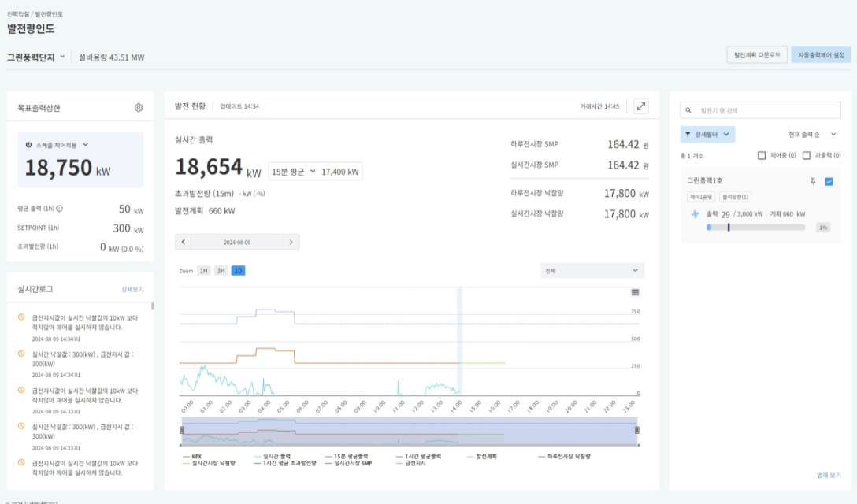The image size is (857, 504).
Task: Click the wind turbine icon of 그린풍력1호
Action: tap(695, 213)
